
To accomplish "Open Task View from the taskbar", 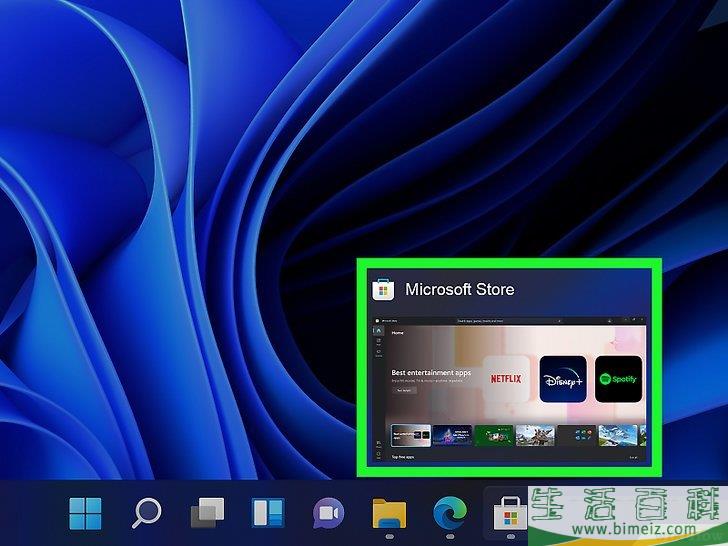I will tap(207, 513).
